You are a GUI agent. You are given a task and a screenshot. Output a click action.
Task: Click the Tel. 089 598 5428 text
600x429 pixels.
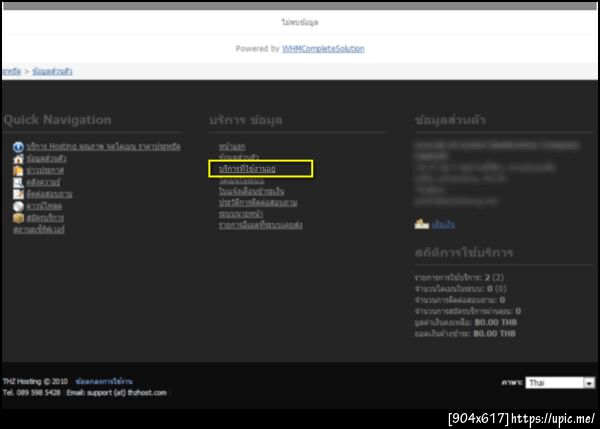pyautogui.click(x=31, y=393)
